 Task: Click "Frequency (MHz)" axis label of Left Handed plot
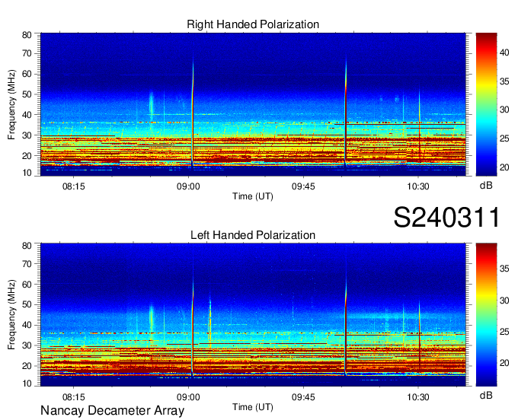click(11, 315)
